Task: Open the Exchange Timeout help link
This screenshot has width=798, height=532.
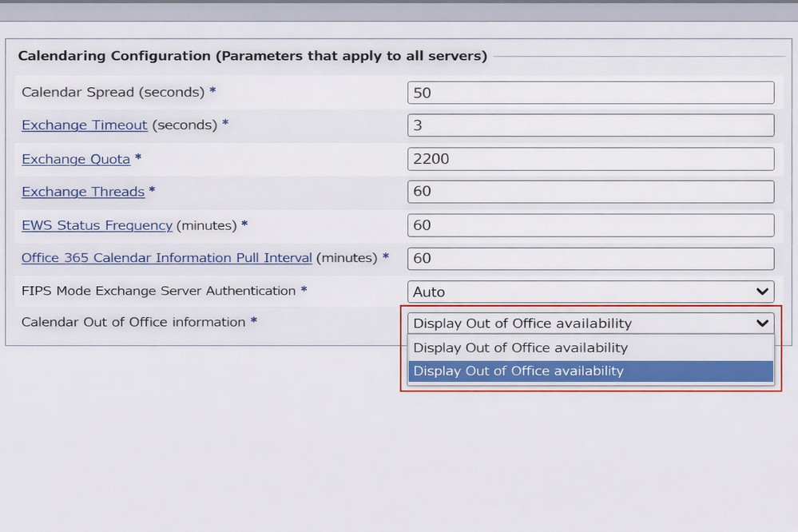Action: (x=84, y=125)
